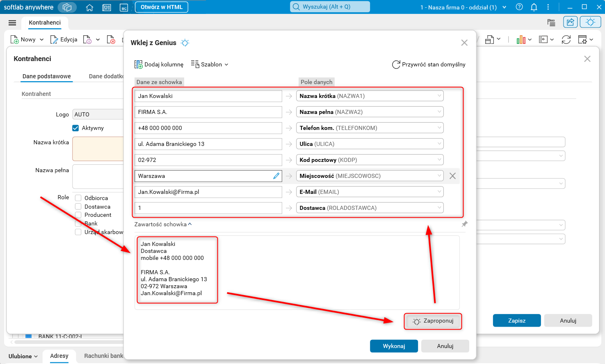605x364 pixels.
Task: Open the bar chart icon in the toolbar
Action: (x=521, y=39)
